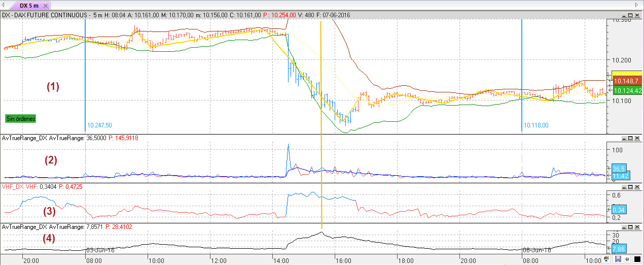Close the VHF_DX indicator pane

(x=637, y=187)
